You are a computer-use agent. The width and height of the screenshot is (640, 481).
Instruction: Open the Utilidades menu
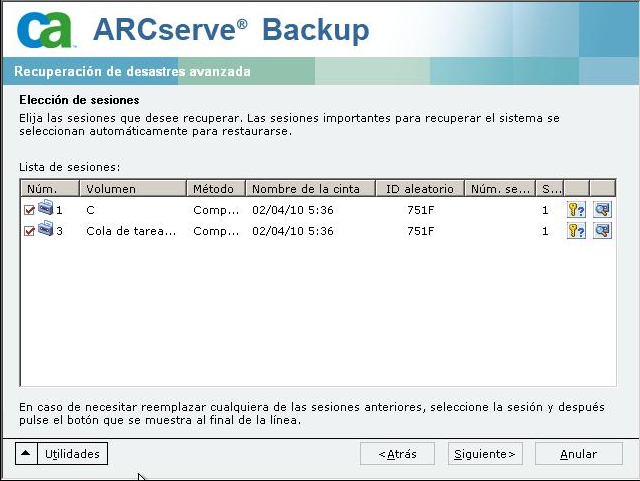click(73, 453)
